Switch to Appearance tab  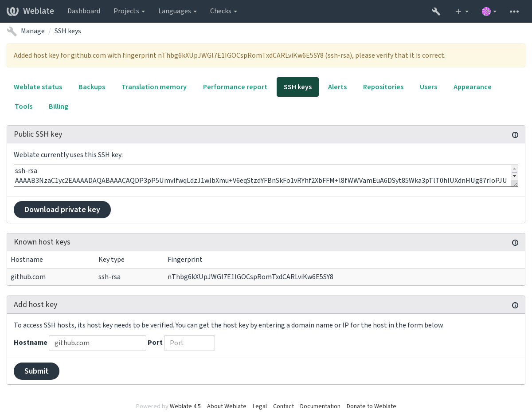[472, 87]
